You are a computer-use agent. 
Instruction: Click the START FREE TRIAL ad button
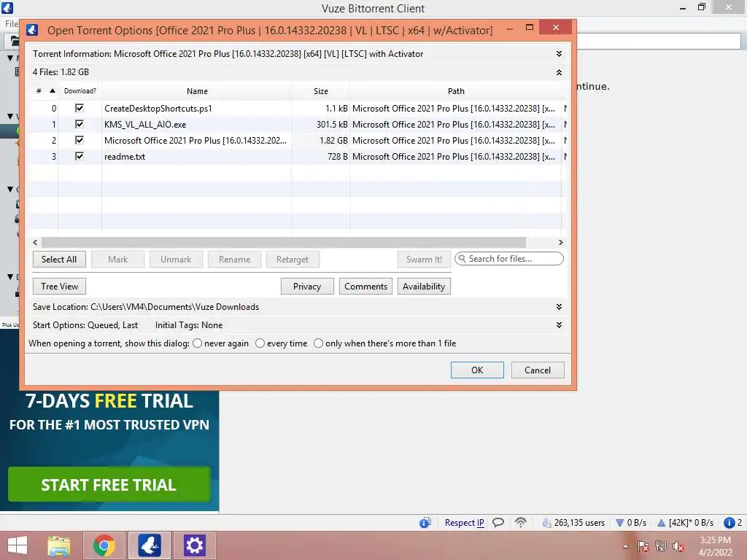(x=109, y=484)
